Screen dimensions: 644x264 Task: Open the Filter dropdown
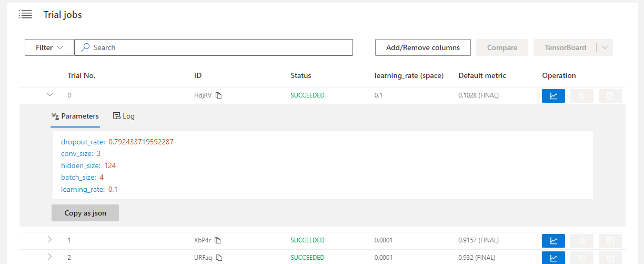pyautogui.click(x=49, y=47)
